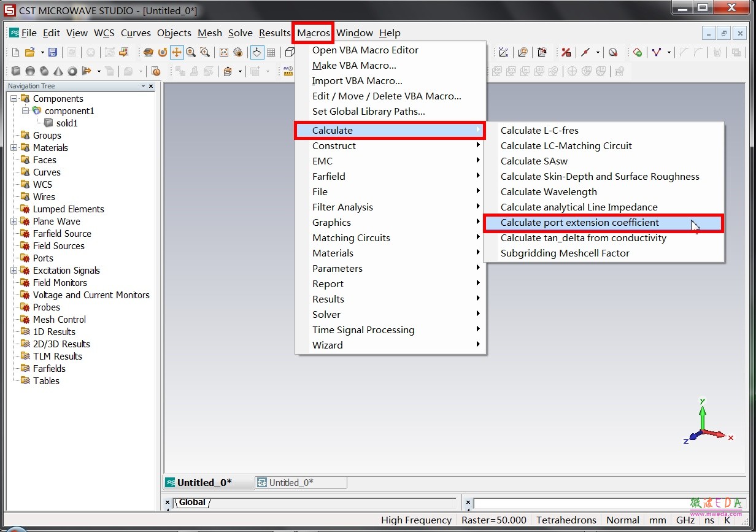Open the File menu
756x532 pixels.
pyautogui.click(x=29, y=33)
